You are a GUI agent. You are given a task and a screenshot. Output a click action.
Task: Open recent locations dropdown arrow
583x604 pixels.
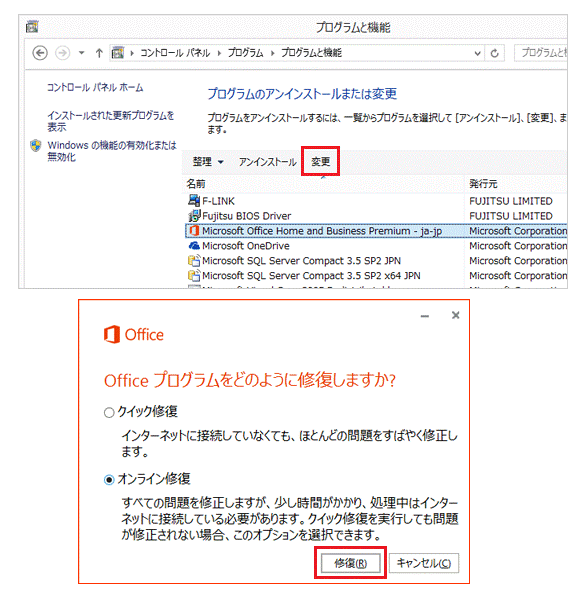tap(81, 53)
